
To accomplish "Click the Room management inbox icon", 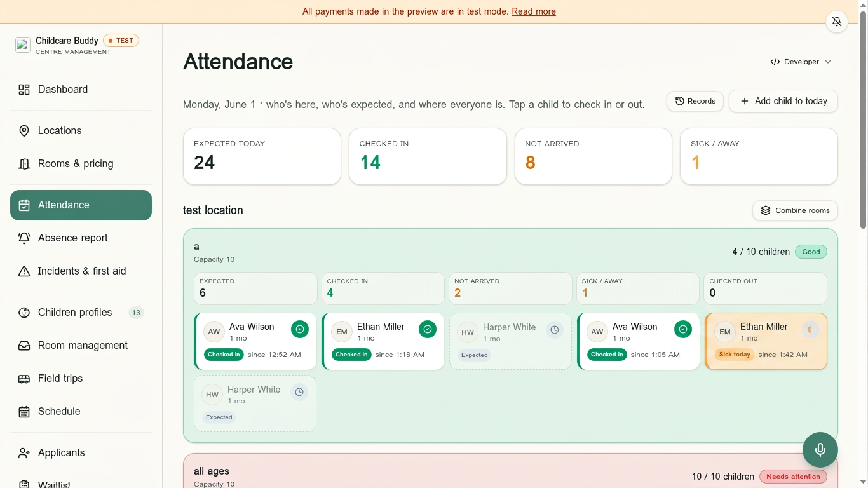I will [x=24, y=346].
